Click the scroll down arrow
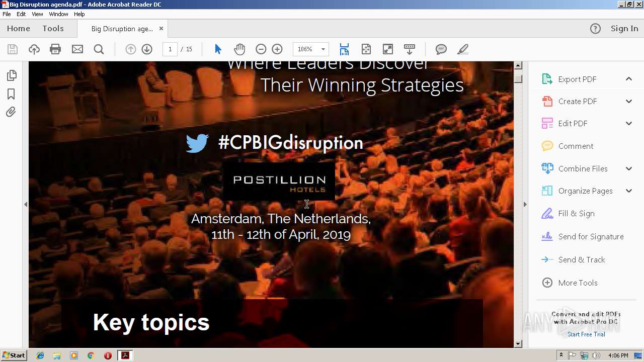Screen dimensions: 644x362 click(x=518, y=344)
